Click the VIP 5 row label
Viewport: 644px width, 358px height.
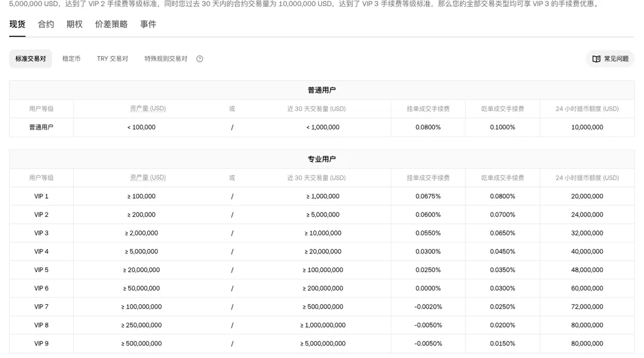(41, 270)
